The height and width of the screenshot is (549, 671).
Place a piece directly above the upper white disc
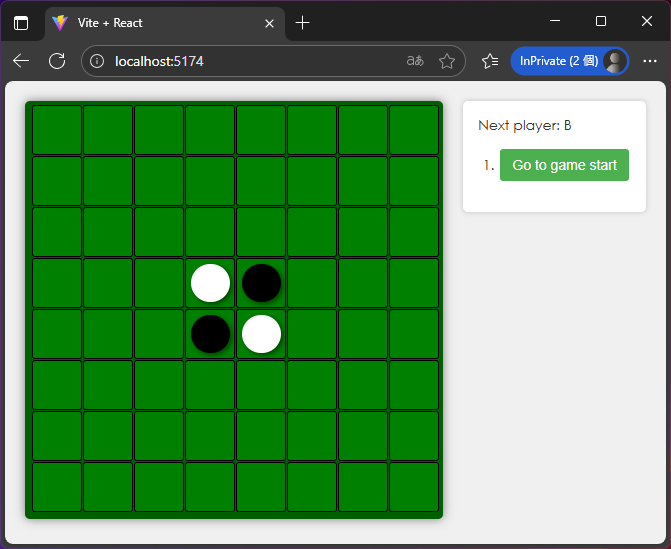(210, 232)
